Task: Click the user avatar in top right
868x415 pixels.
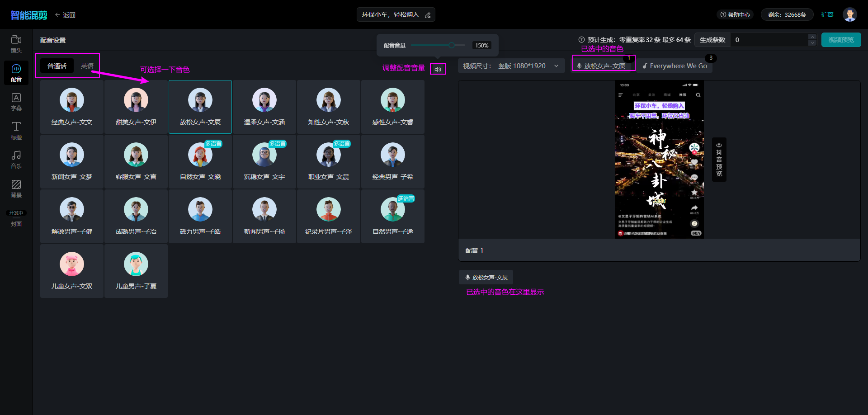Action: click(850, 14)
